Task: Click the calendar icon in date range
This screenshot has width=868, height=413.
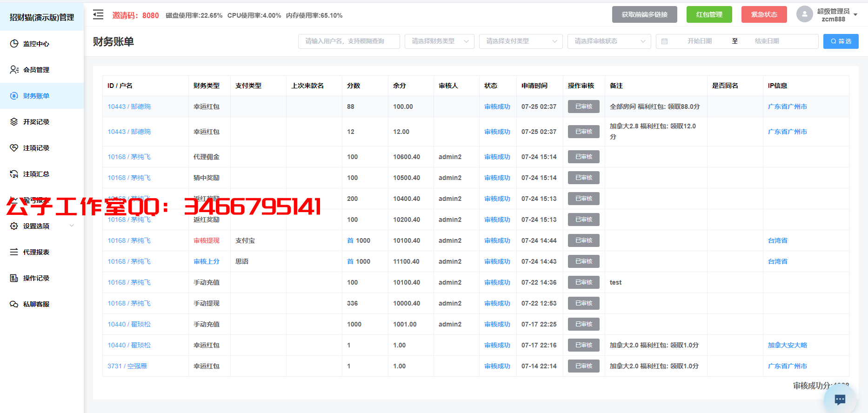Action: (x=664, y=41)
